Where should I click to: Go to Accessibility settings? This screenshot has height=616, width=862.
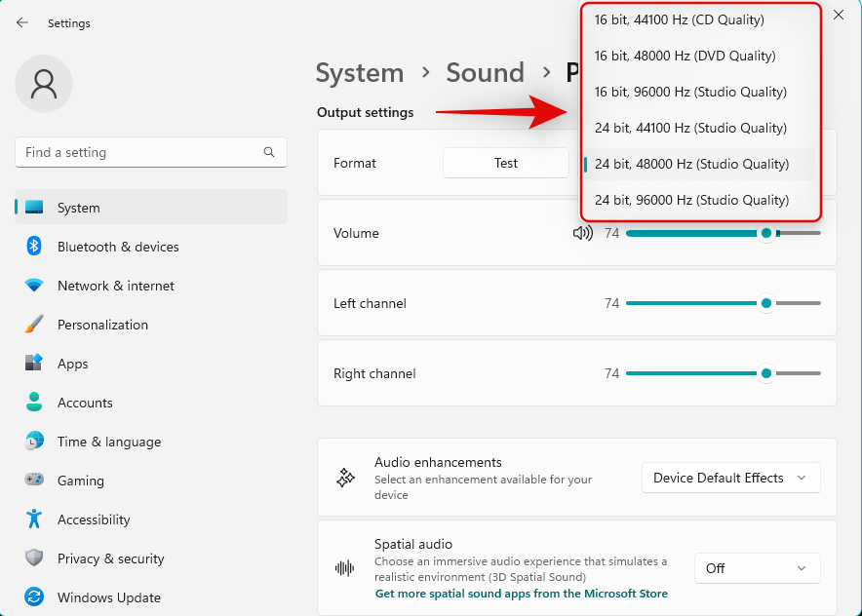(93, 520)
